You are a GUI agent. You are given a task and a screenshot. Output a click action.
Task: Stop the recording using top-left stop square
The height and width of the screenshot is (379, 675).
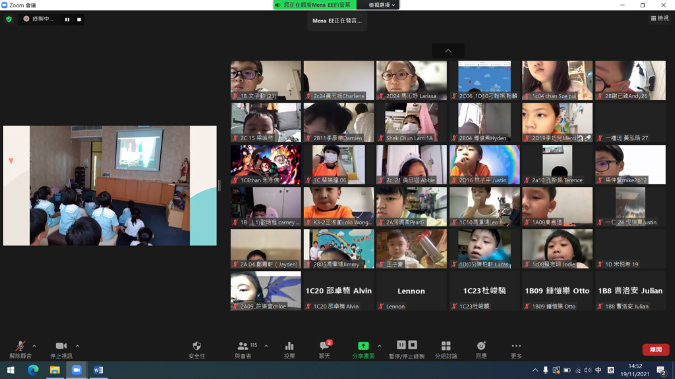click(x=79, y=19)
